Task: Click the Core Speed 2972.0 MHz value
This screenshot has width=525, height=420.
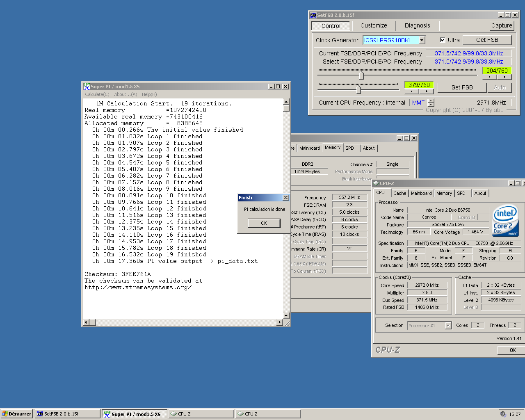Action: point(427,285)
